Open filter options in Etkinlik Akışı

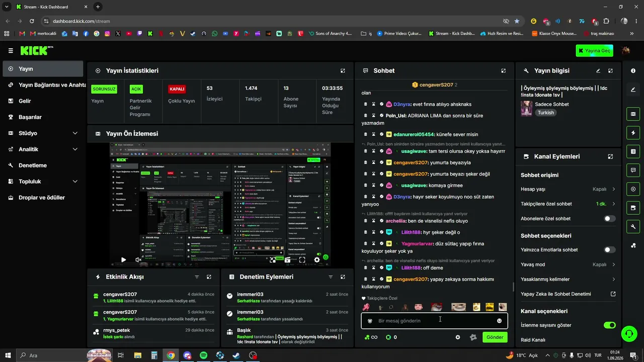click(197, 277)
